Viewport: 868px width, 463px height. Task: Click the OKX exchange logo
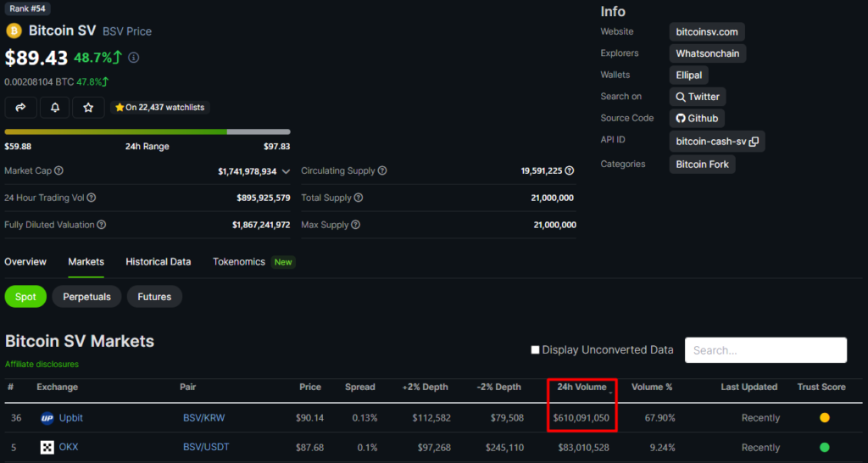[47, 448]
